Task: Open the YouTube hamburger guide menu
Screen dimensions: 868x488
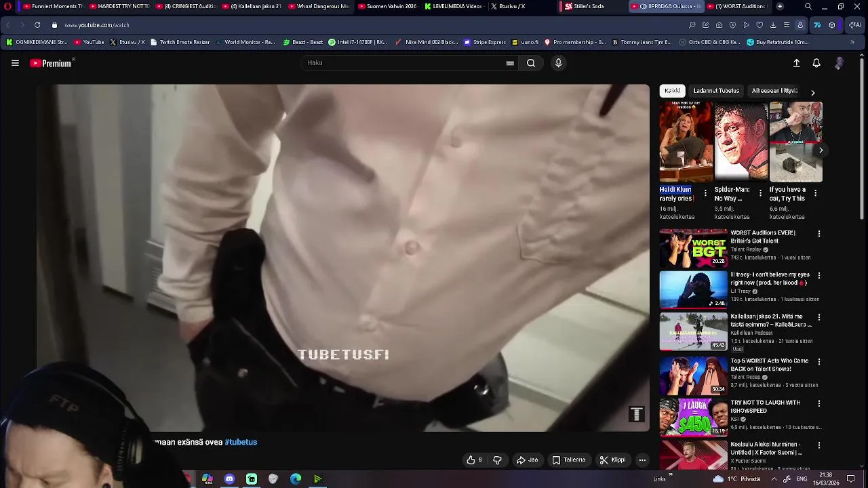Action: click(15, 63)
